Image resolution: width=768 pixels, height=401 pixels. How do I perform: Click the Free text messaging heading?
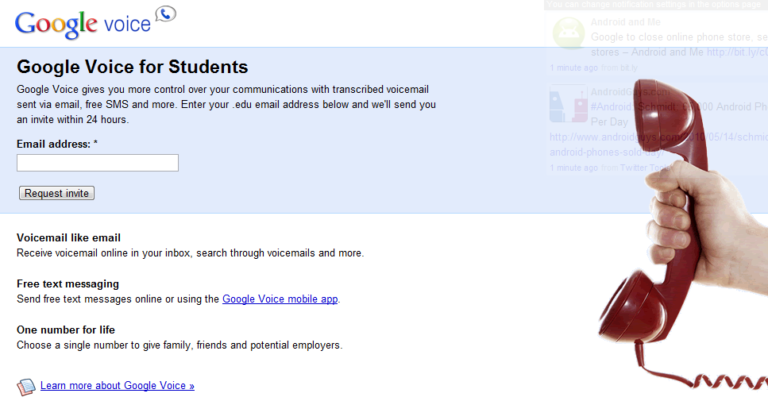click(x=68, y=284)
